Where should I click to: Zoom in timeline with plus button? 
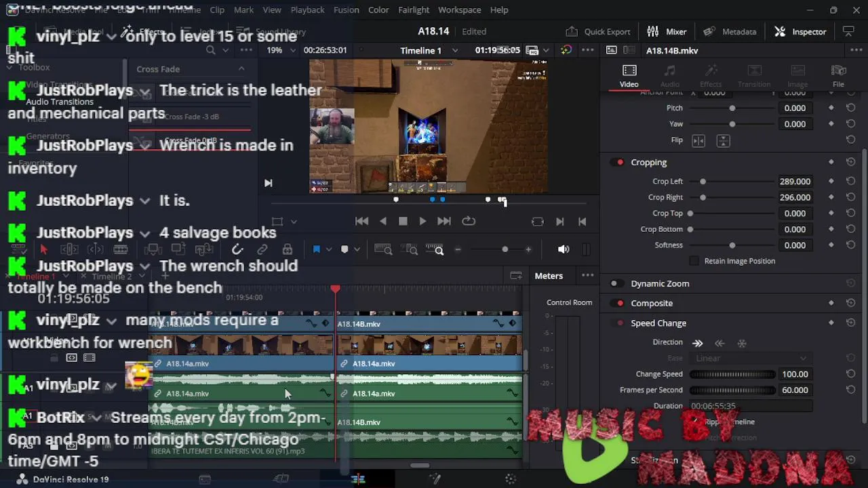[528, 249]
